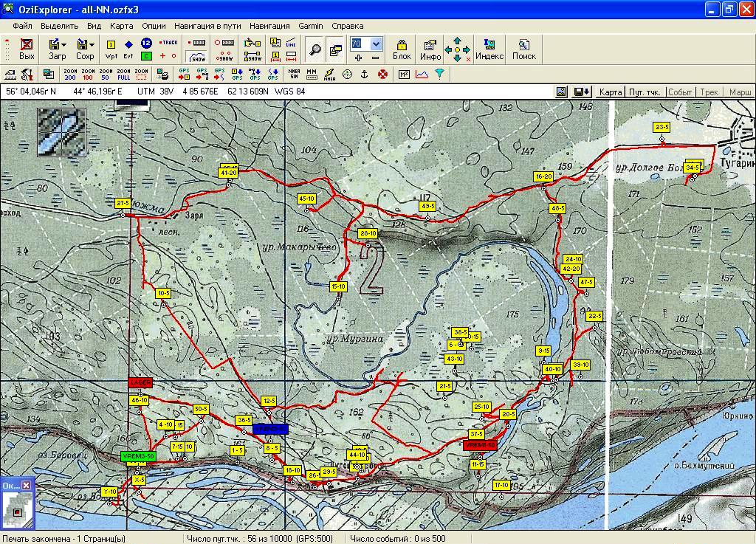Toggle track SHOW display button
Image resolution: width=756 pixels, height=544 pixels.
tap(198, 56)
